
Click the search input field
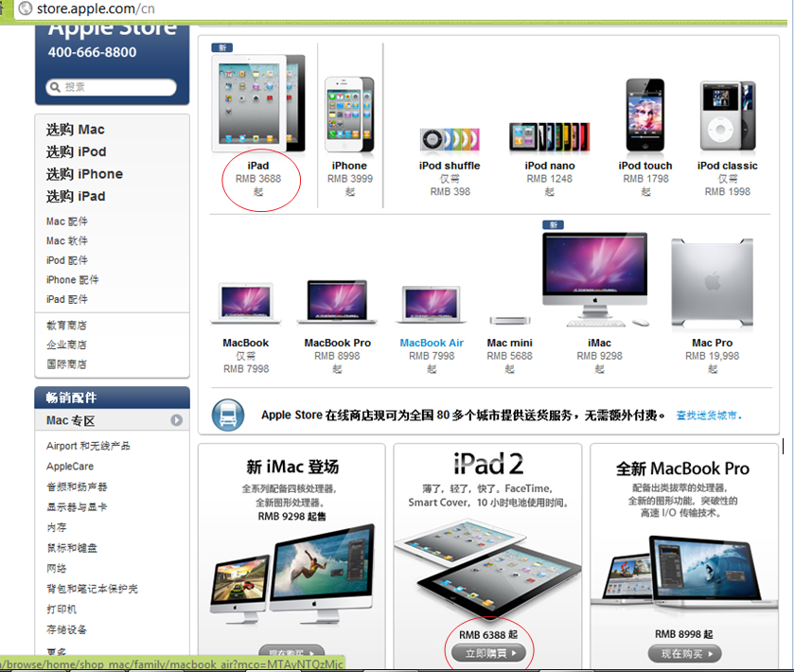(112, 87)
